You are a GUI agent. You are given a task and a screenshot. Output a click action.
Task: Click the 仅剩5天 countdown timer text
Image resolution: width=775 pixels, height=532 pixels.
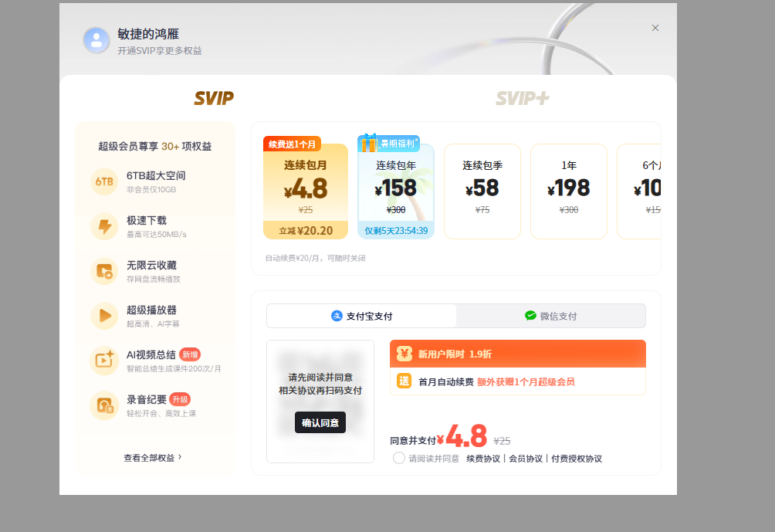(x=396, y=231)
